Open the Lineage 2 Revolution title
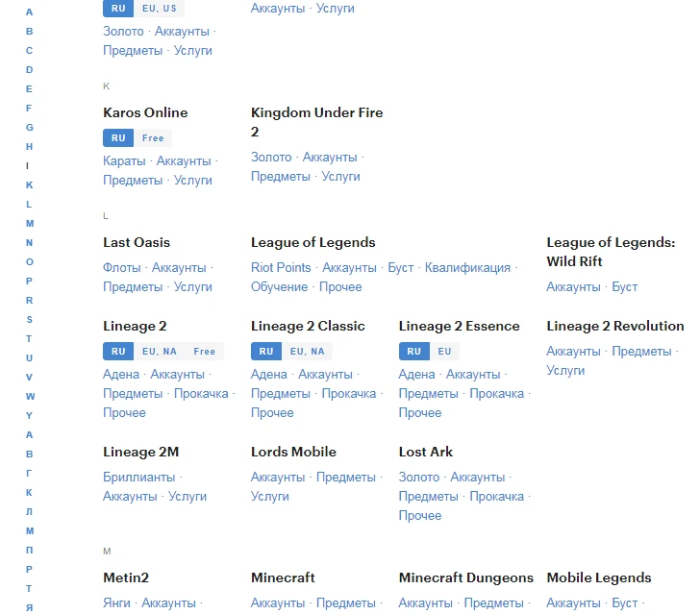Screen dimensions: 700x614 pyautogui.click(x=615, y=326)
